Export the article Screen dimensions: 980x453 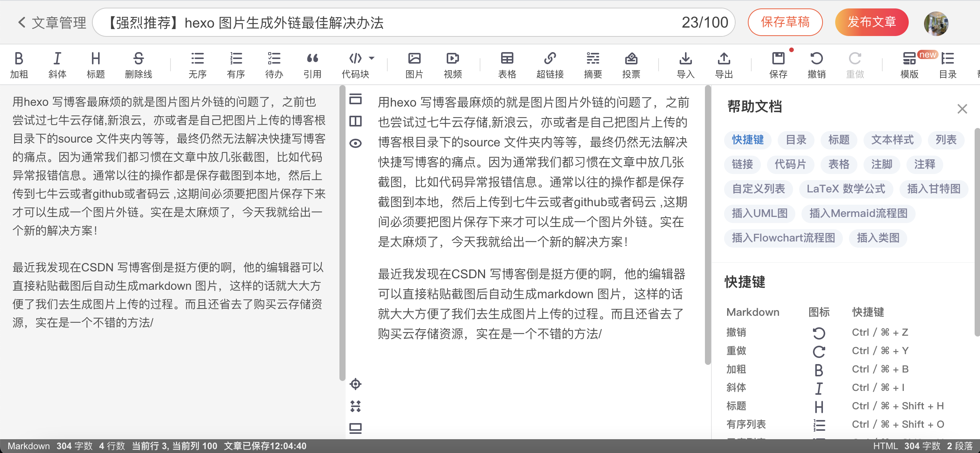[724, 64]
